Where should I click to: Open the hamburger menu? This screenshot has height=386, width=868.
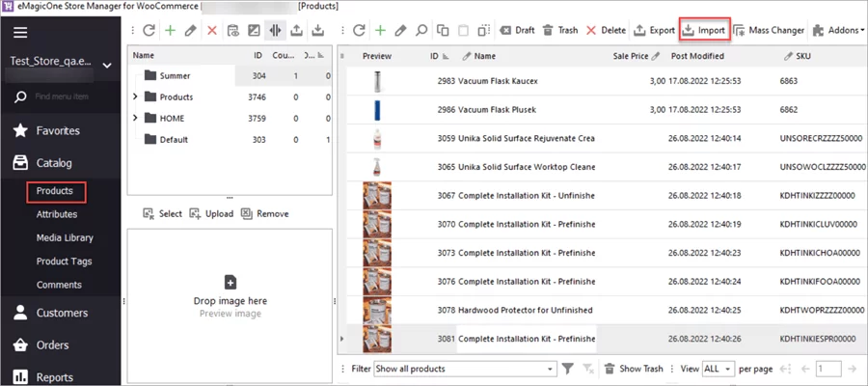coord(20,31)
